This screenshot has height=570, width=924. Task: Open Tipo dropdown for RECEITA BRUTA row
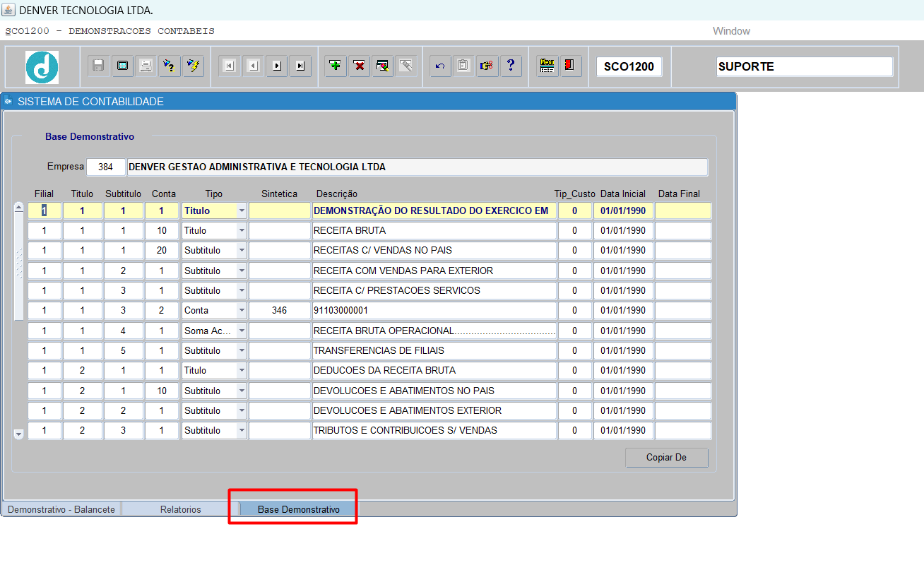coord(242,230)
